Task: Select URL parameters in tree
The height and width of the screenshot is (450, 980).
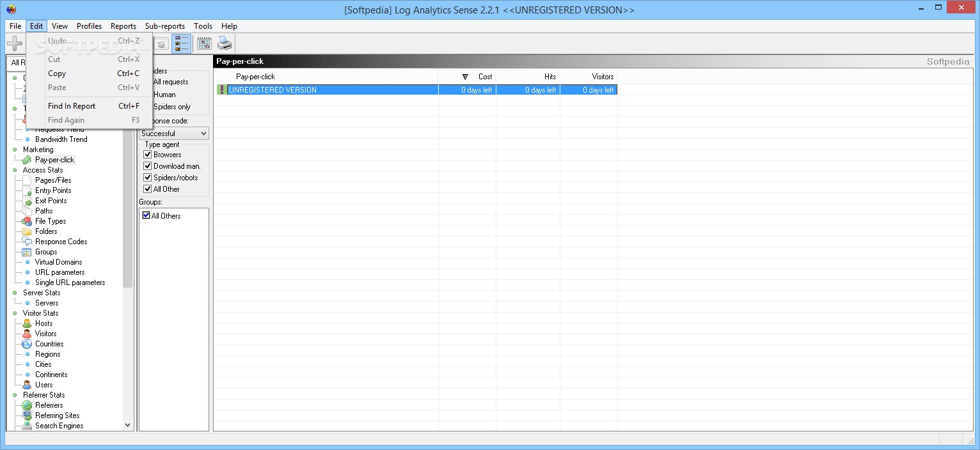Action: (x=59, y=272)
